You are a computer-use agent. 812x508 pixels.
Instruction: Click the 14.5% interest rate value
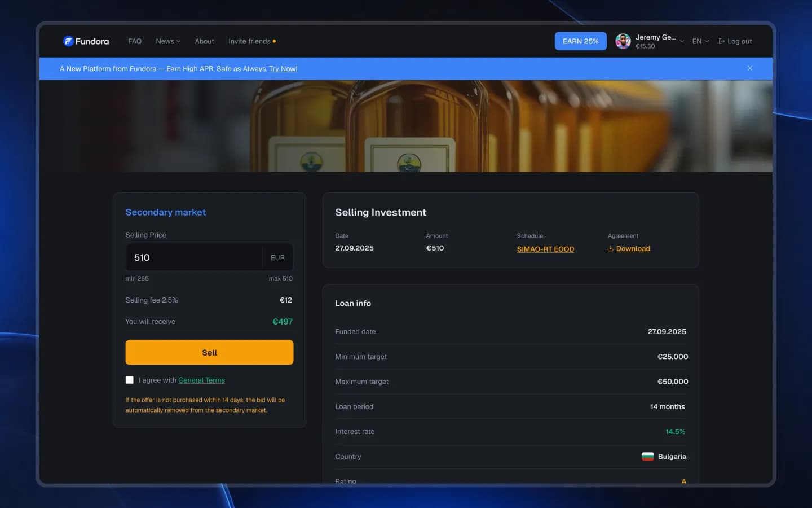676,432
